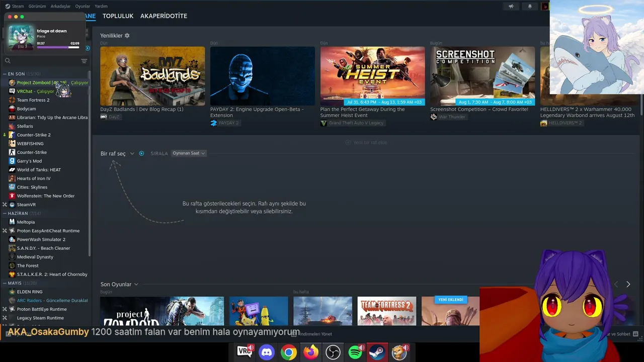Open Discord from the taskbar

coord(267,352)
